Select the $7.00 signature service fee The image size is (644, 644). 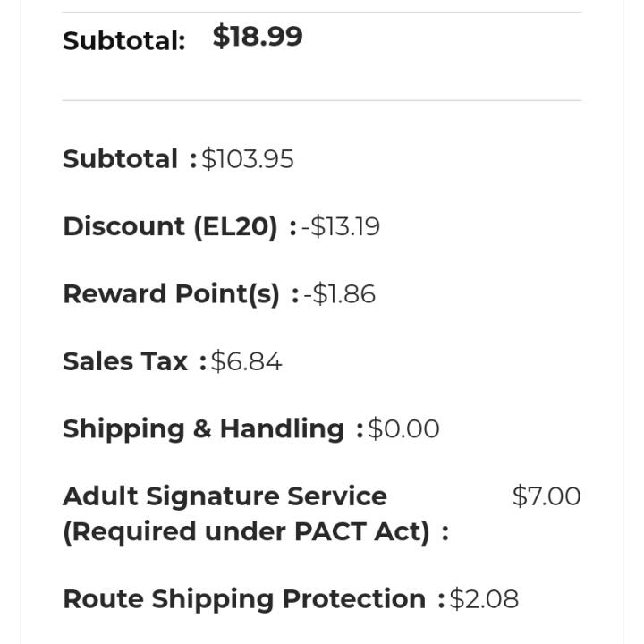(x=546, y=496)
